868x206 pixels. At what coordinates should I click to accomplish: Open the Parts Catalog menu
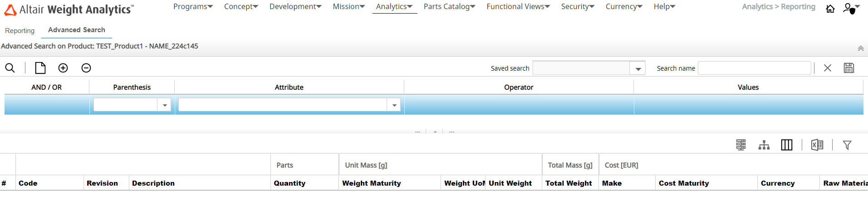(x=449, y=7)
